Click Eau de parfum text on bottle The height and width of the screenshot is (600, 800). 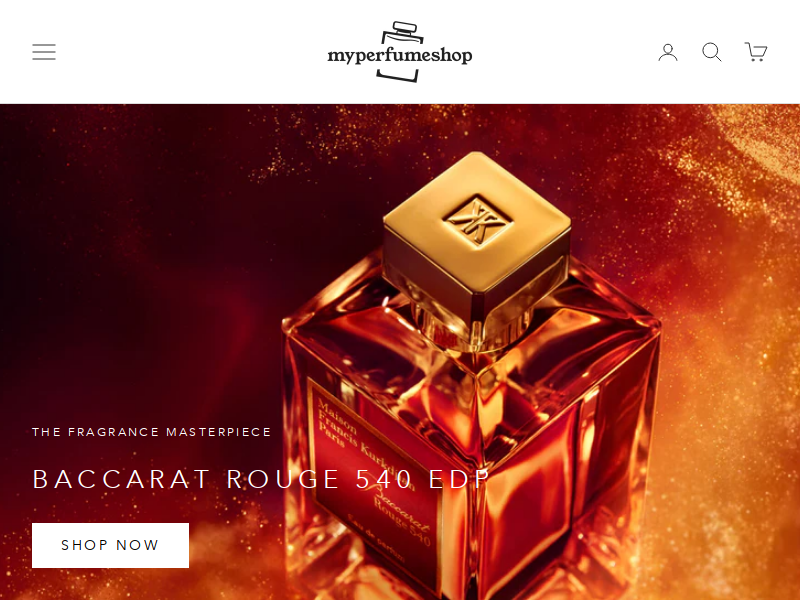click(377, 541)
